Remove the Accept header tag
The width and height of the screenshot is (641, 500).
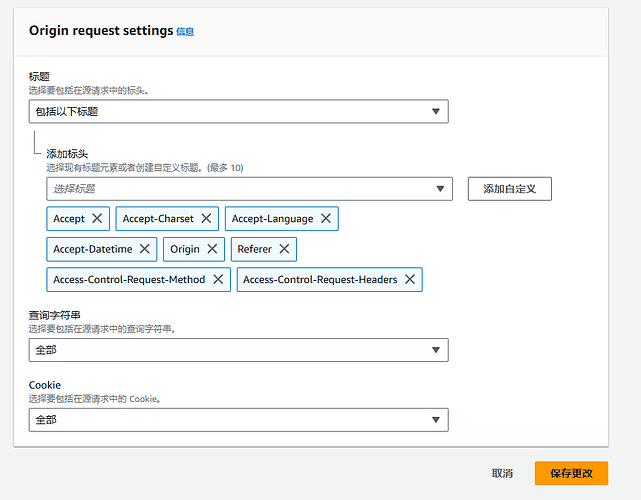(x=97, y=218)
